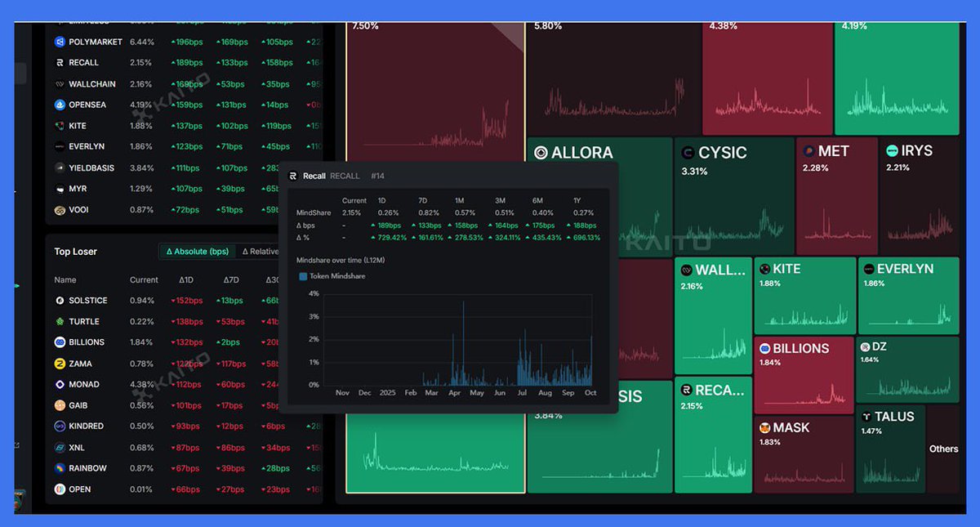This screenshot has width=980, height=527.
Task: Sort Top Loser by Δ7D column
Action: 232,280
